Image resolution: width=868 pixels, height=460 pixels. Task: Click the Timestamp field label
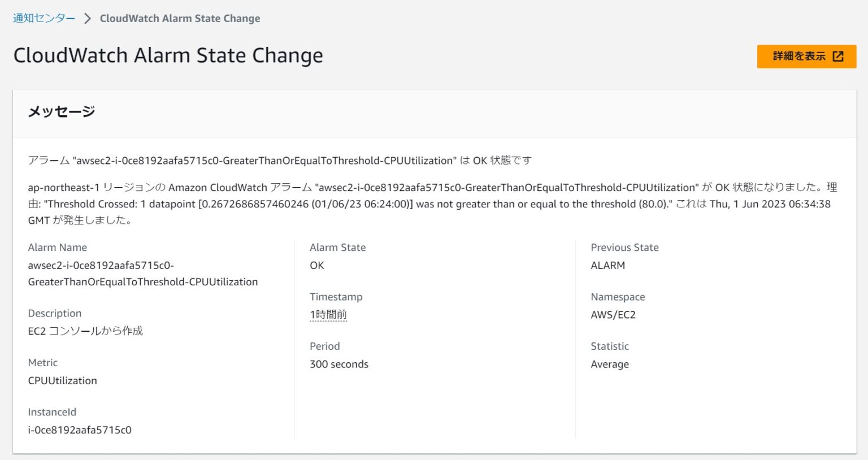336,296
